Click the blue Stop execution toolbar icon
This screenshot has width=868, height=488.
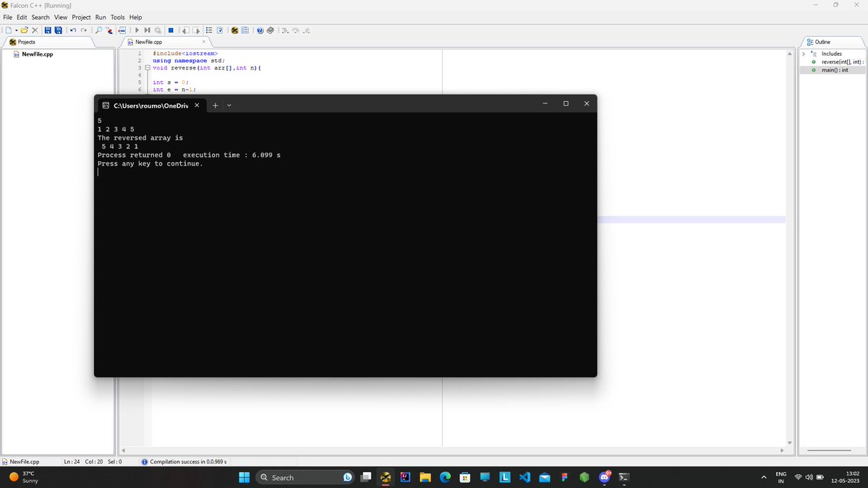pos(171,30)
